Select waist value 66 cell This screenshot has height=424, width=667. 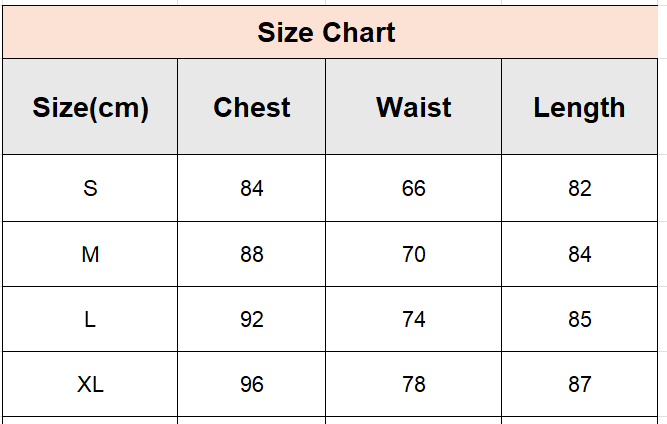click(413, 188)
